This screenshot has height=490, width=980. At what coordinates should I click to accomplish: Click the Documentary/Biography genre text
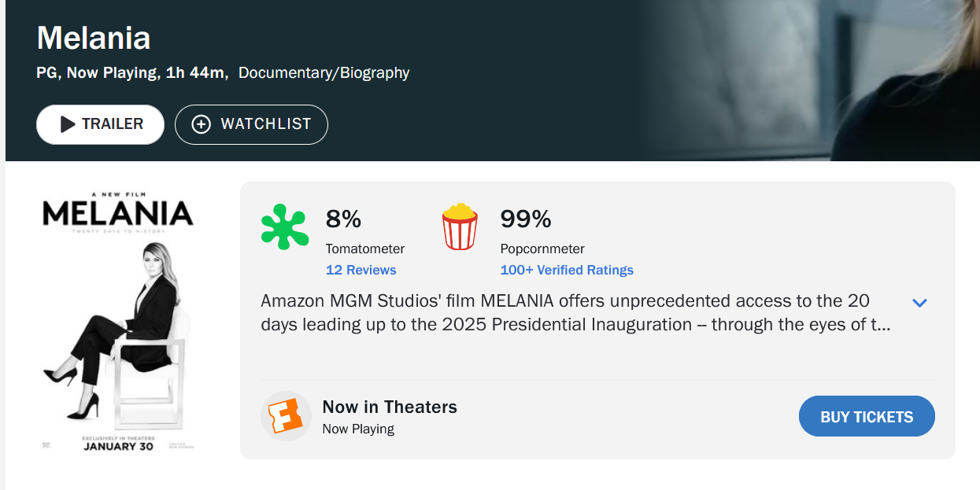point(324,73)
